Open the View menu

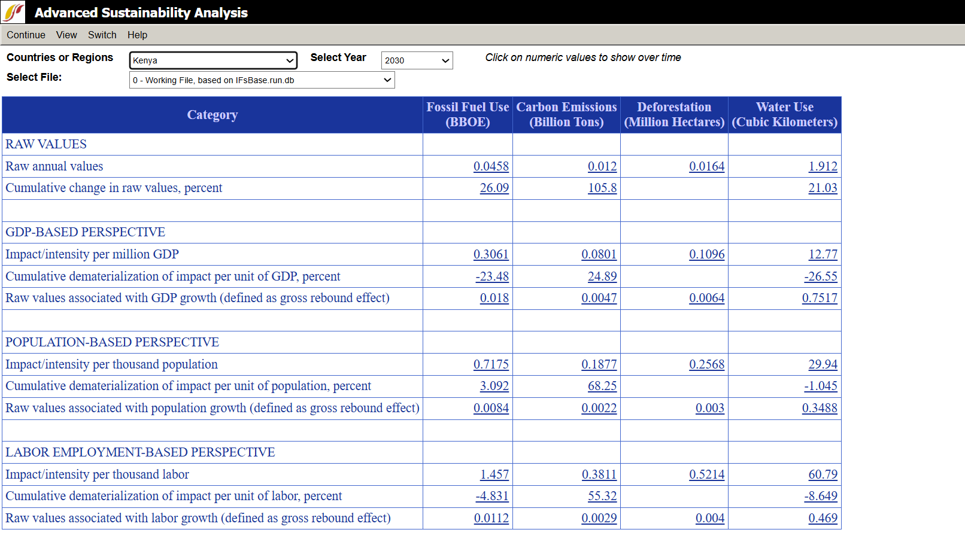coord(66,35)
